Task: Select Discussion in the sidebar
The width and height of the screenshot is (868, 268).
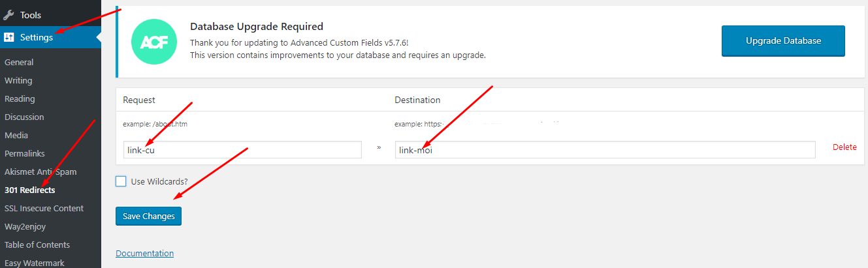Action: (24, 117)
